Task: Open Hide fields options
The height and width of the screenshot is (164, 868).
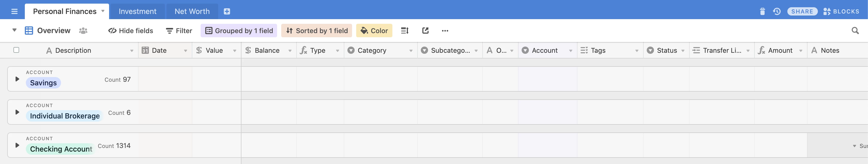Action: (130, 31)
